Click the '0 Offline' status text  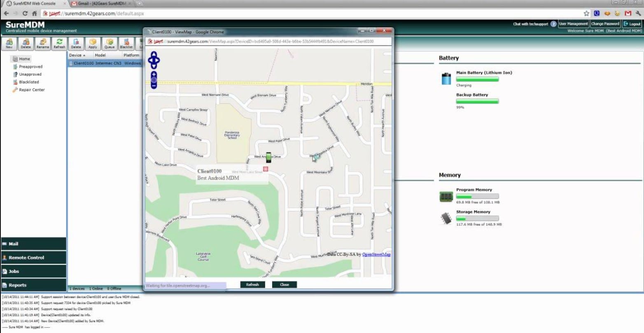(114, 289)
